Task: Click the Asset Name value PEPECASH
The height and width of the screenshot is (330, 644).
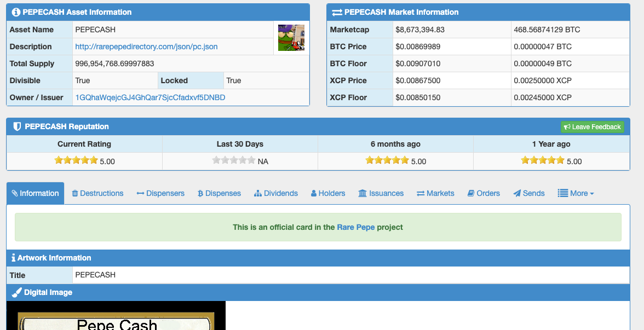Action: coord(95,30)
